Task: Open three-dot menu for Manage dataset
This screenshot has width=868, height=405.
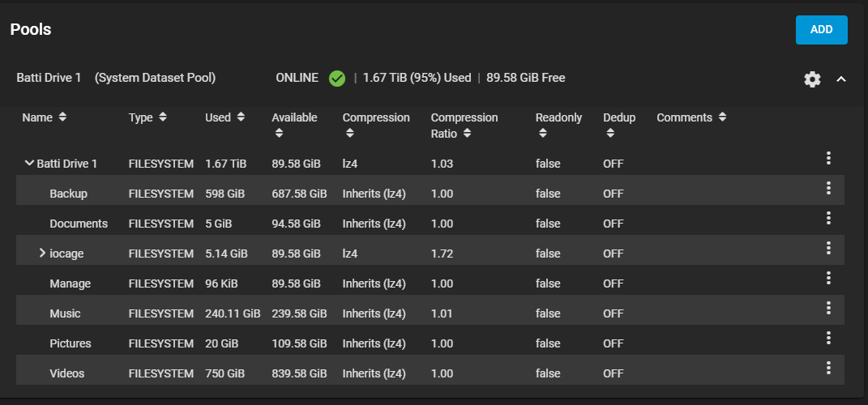Action: point(828,278)
